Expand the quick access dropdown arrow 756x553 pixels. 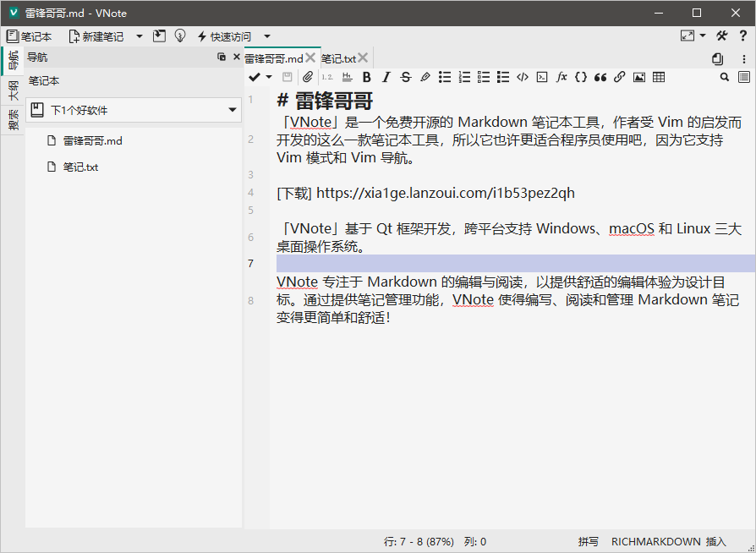267,36
